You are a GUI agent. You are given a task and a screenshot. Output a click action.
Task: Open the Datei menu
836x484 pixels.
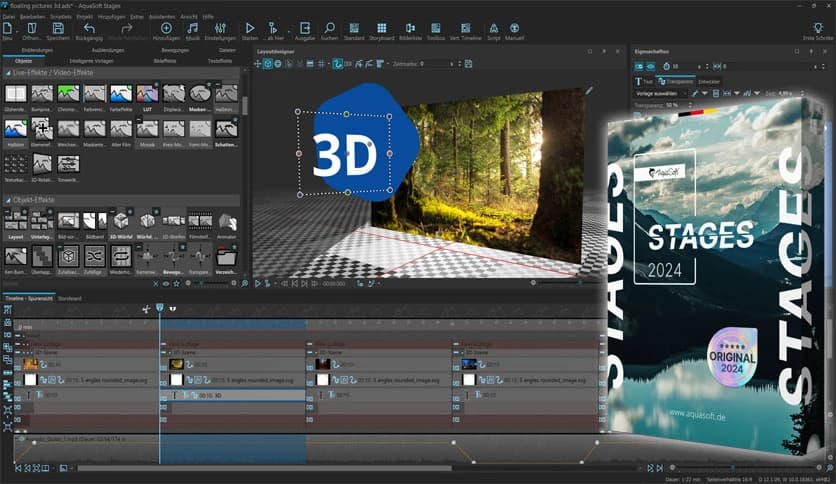pos(9,17)
